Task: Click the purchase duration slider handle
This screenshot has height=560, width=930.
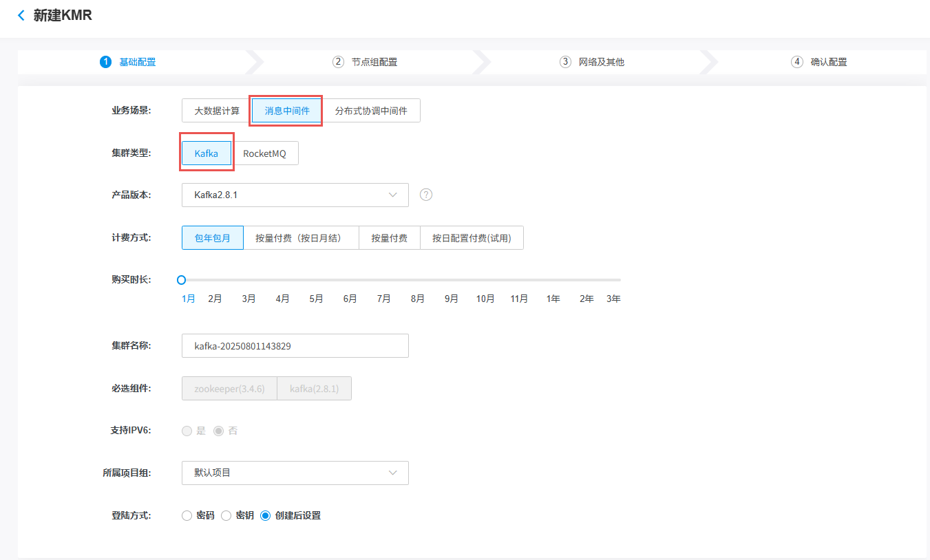Action: point(182,280)
